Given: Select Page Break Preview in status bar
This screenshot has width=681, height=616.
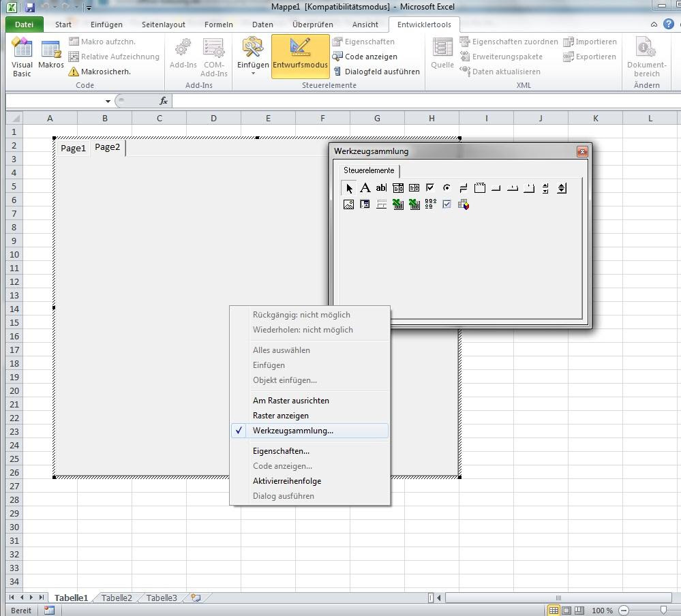Looking at the screenshot, I should [x=579, y=611].
